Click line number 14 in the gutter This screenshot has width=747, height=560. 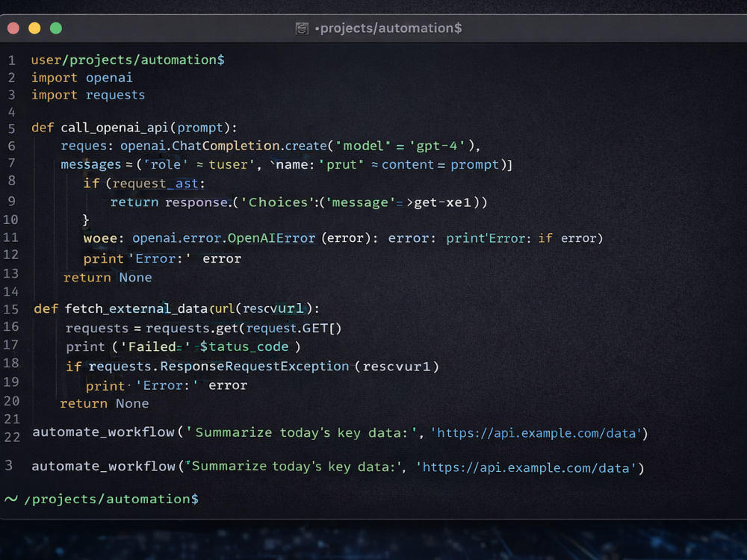(11, 291)
